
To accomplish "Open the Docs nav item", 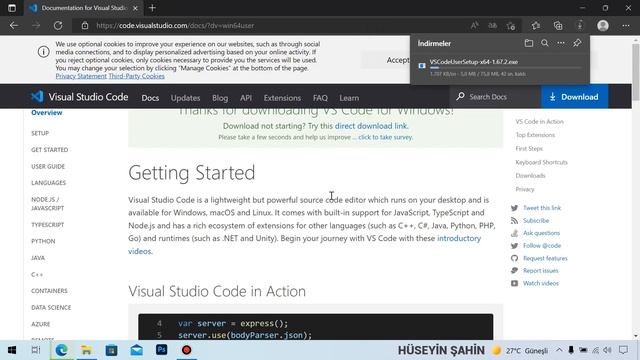I will (150, 98).
